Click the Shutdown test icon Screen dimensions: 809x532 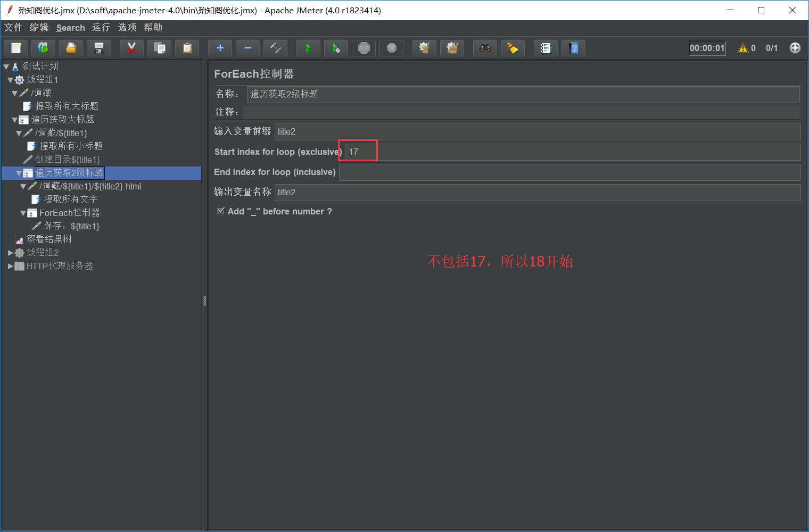click(x=391, y=48)
